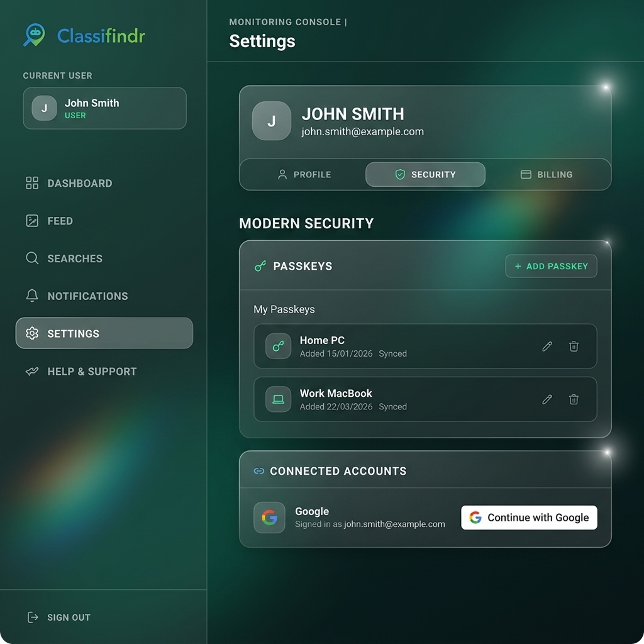Click the Added 15/01/2026 date
The height and width of the screenshot is (644, 644).
point(336,353)
